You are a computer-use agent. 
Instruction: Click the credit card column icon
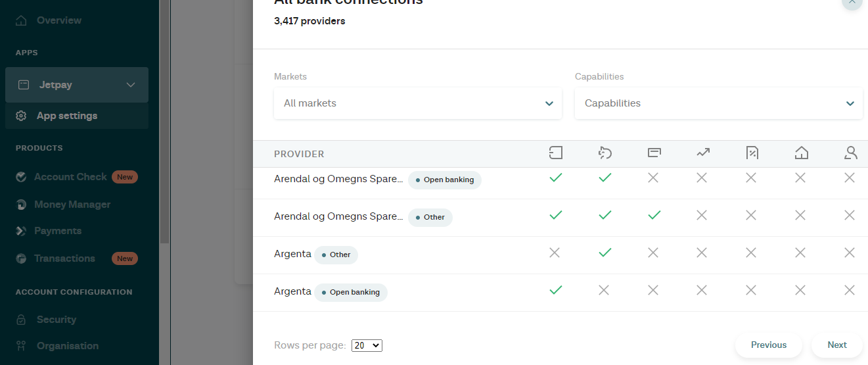click(x=654, y=153)
